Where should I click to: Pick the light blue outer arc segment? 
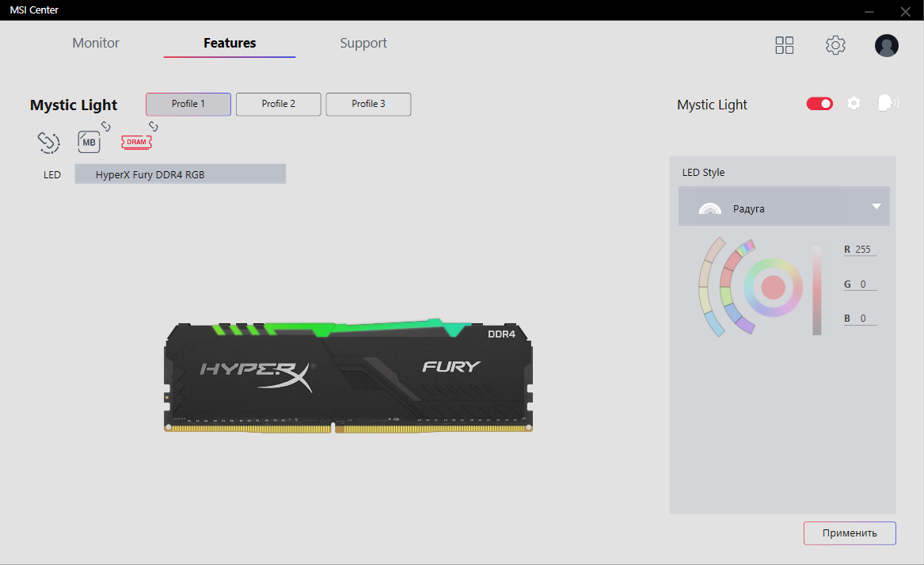click(x=714, y=324)
